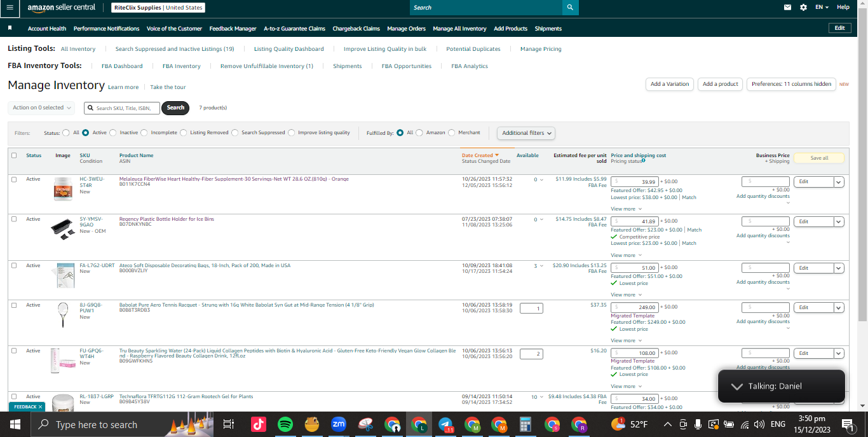Select the Incomplete status filter
Image resolution: width=868 pixels, height=437 pixels.
(144, 133)
